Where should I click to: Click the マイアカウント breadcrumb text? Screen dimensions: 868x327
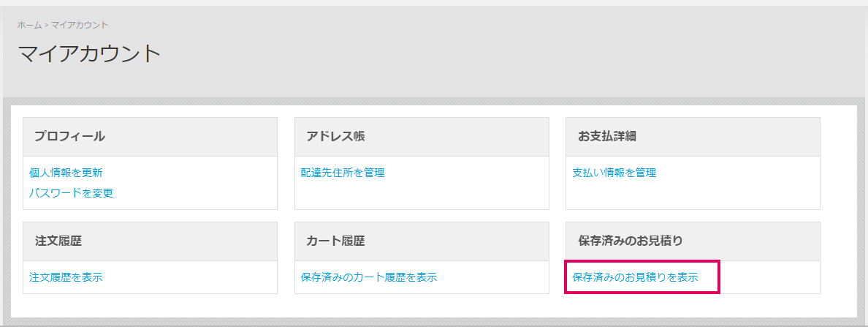tap(80, 25)
